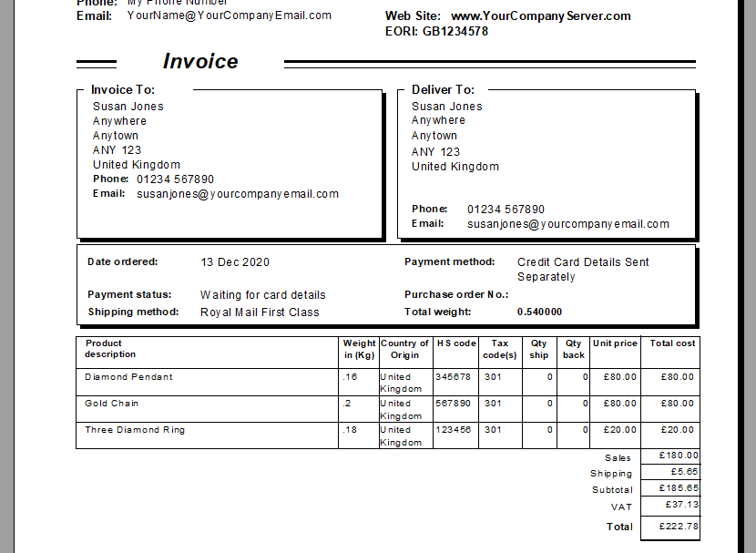The image size is (756, 553).
Task: Click tax code 301 for Gold Chain
Action: (493, 403)
